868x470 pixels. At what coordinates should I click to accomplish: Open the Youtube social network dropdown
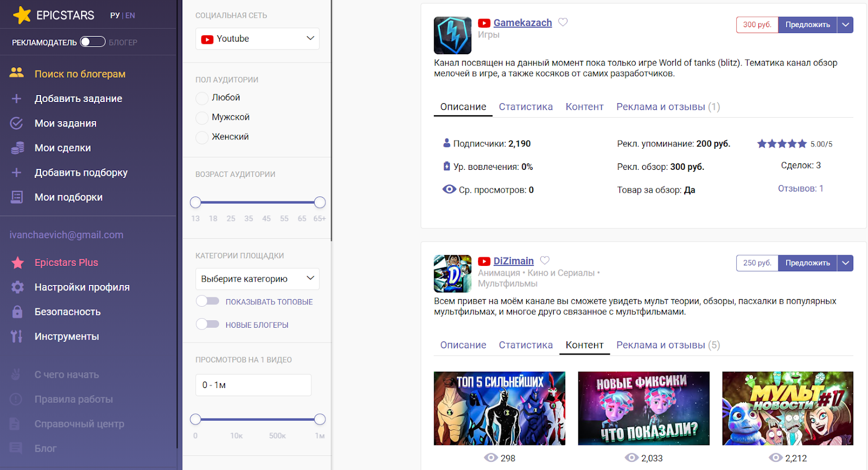pyautogui.click(x=257, y=39)
